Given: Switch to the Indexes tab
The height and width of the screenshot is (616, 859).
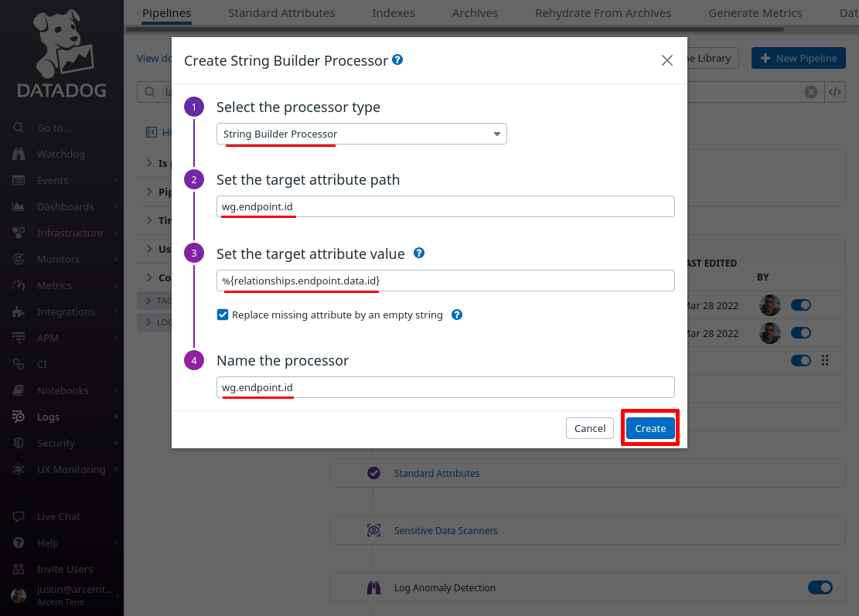Looking at the screenshot, I should 394,13.
